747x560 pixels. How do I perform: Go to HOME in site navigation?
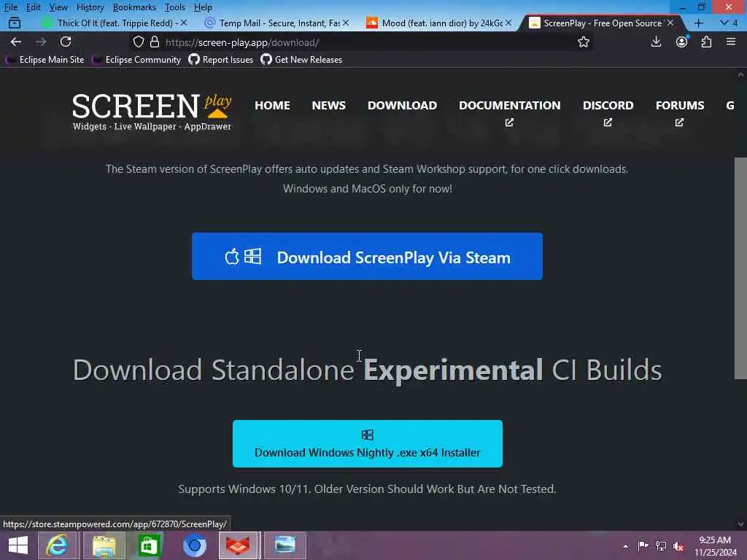pos(272,105)
